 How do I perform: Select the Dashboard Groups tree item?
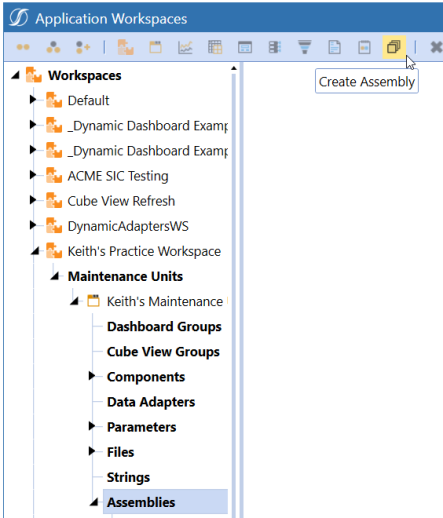164,327
